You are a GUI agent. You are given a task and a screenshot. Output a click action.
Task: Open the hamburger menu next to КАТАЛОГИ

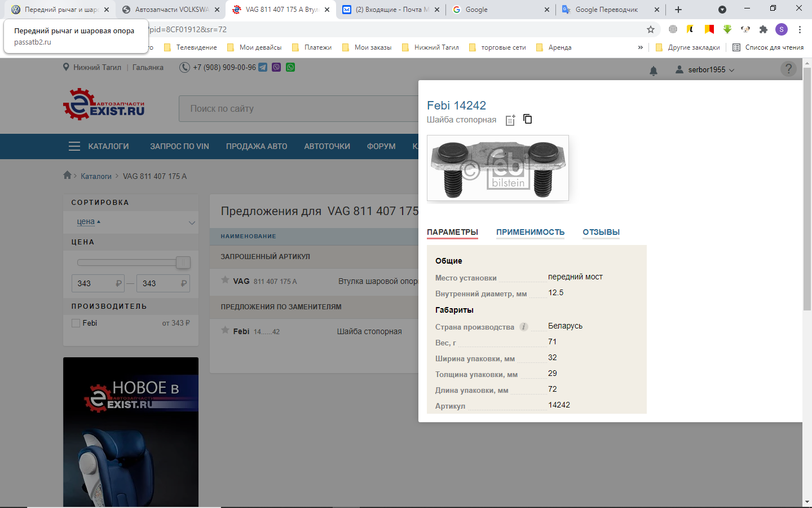coord(74,146)
